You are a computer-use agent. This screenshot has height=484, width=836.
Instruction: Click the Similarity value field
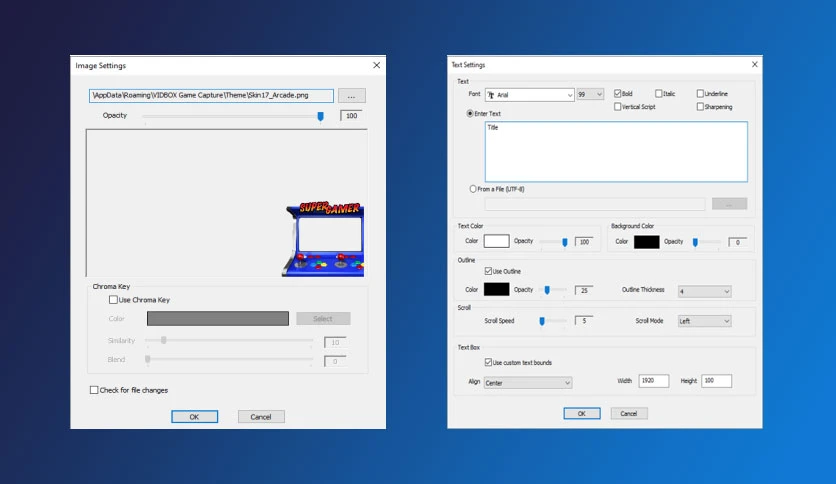pyautogui.click(x=335, y=342)
